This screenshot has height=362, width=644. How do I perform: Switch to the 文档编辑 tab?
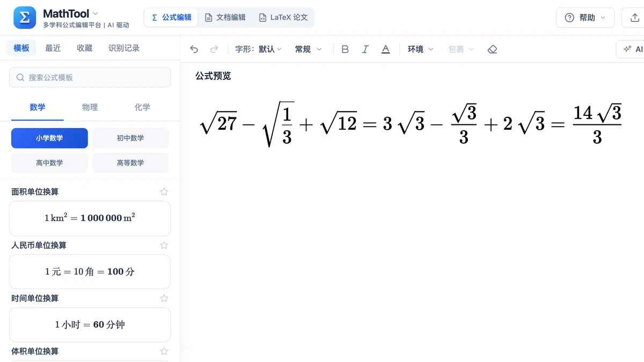225,18
